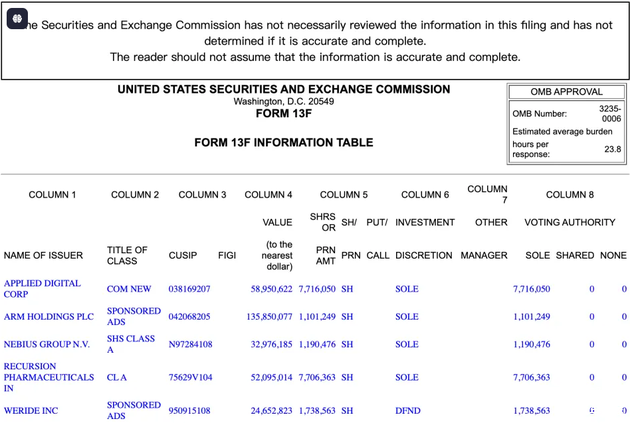The width and height of the screenshot is (630, 423).
Task: Select the ARM HOLDINGS PLC issuer name
Action: [49, 317]
